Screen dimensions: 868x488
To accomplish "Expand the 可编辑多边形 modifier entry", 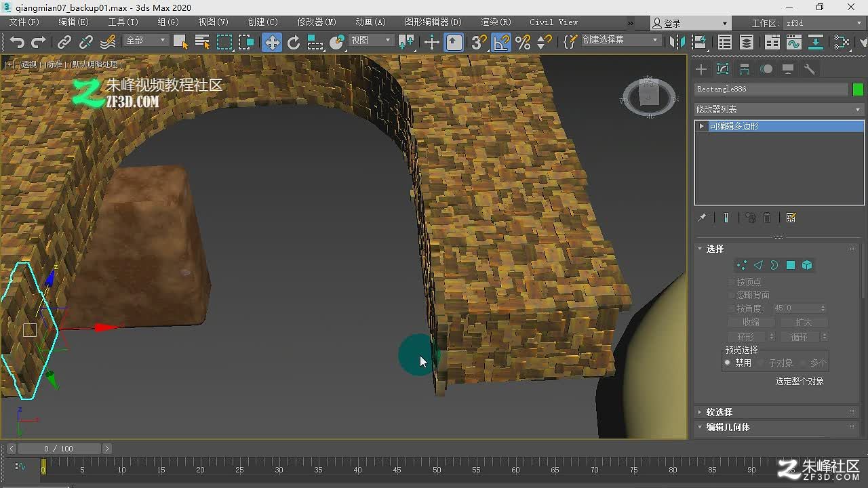I will tap(702, 126).
